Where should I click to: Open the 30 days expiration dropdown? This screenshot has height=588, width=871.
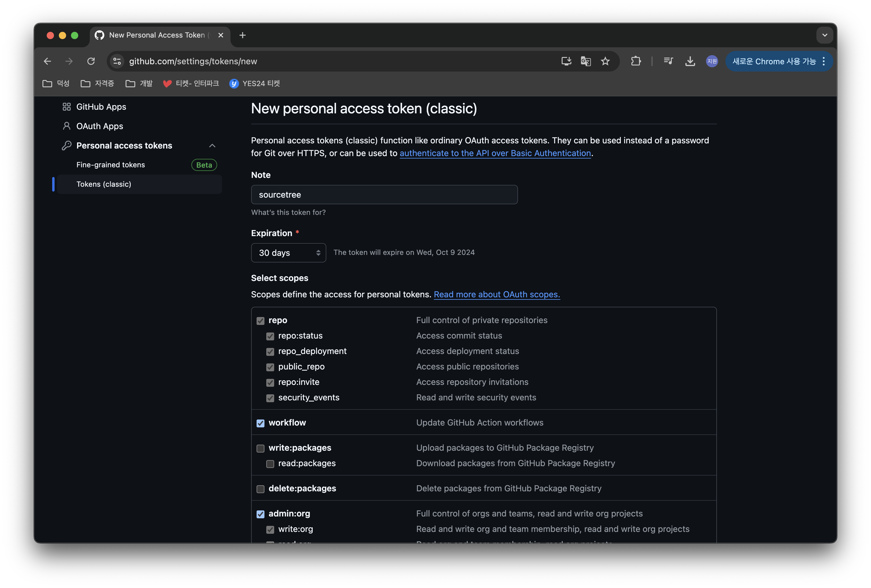(288, 253)
